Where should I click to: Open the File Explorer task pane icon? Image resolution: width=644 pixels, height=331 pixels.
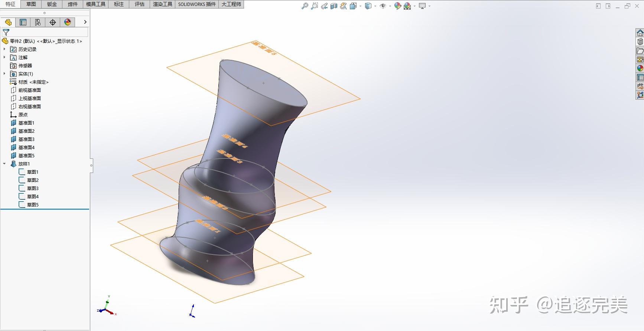pos(640,51)
